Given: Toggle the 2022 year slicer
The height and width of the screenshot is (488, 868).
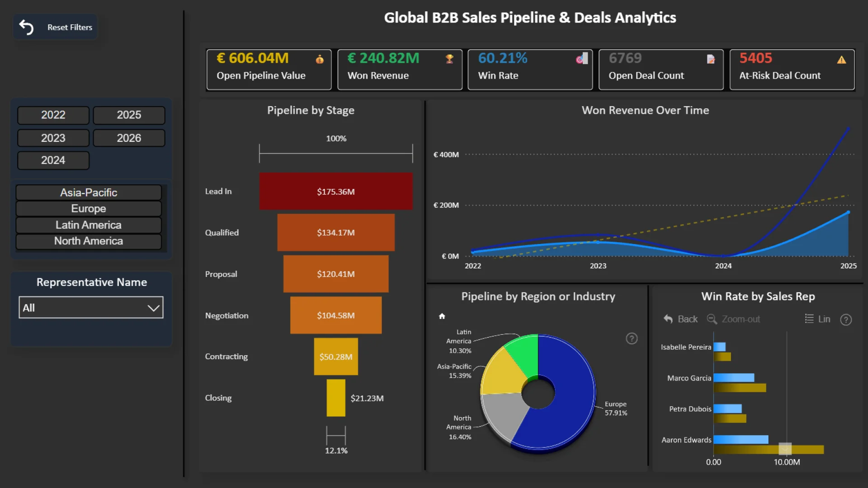Looking at the screenshot, I should pos(53,115).
